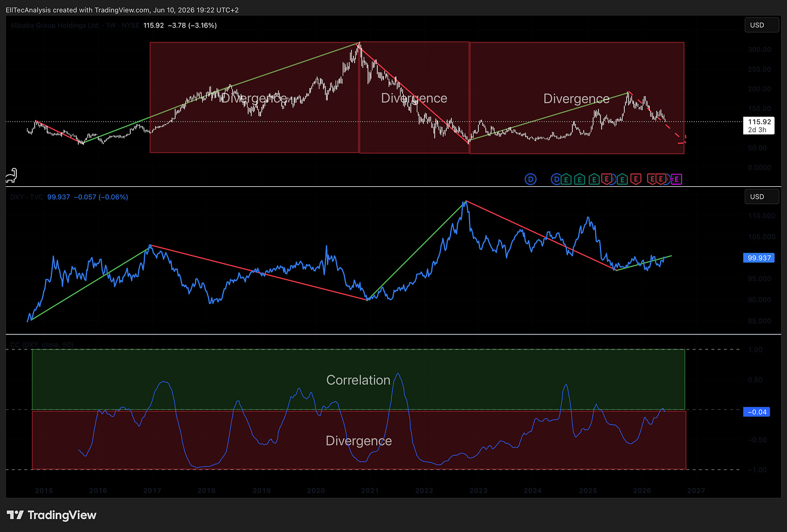Open the USD currency selector on the DXY pane

point(762,197)
